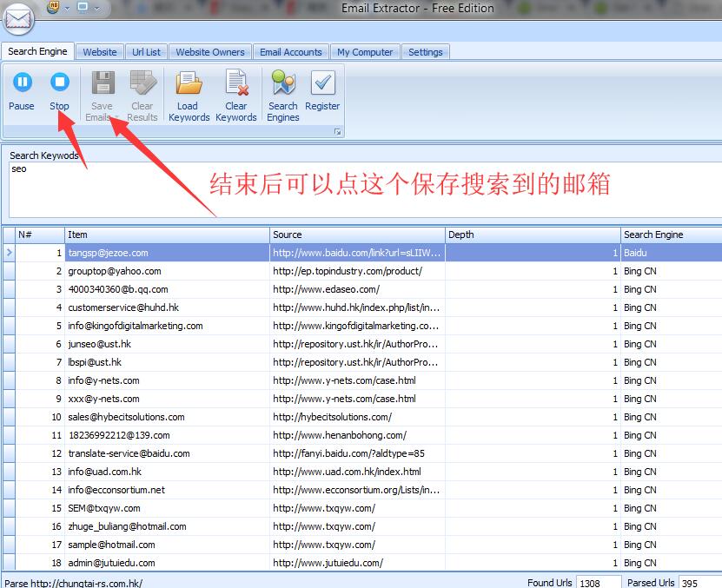Switch to the Search Engine tab
The height and width of the screenshot is (588, 722).
pos(37,51)
